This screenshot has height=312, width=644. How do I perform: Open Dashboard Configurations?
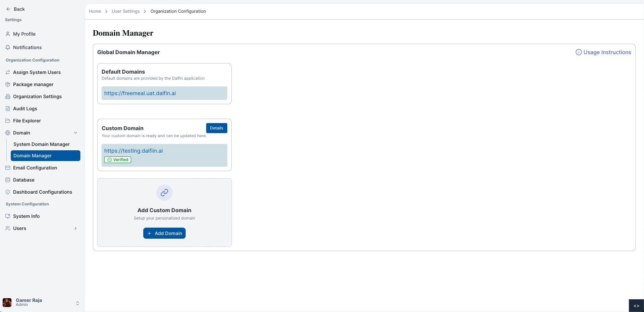tap(42, 192)
